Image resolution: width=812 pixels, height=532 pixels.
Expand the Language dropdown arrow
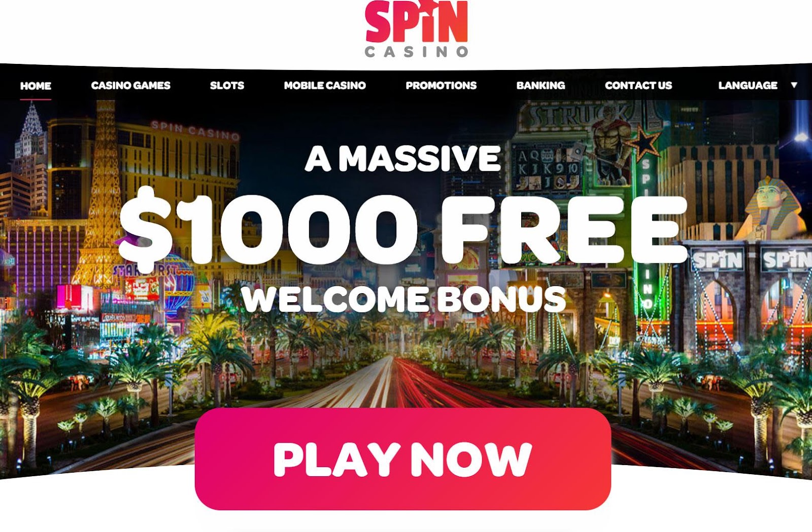[794, 85]
